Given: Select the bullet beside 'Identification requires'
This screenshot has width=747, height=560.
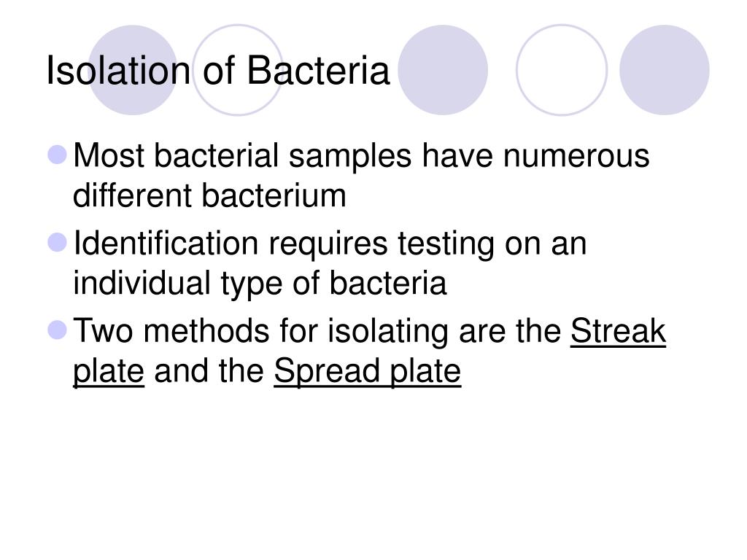Looking at the screenshot, I should tap(58, 242).
